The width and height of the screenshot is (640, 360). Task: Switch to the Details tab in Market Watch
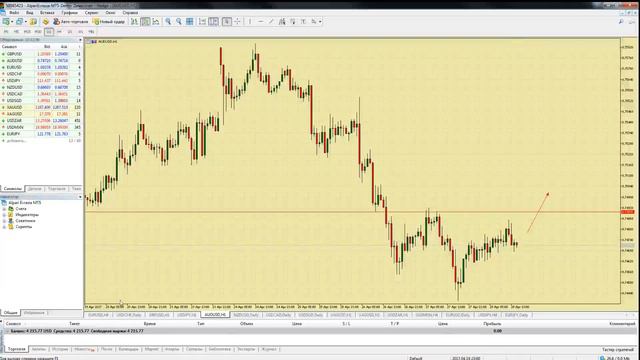point(35,189)
